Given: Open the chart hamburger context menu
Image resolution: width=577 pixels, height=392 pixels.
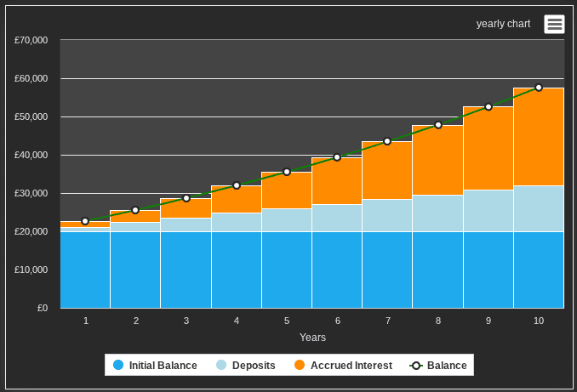Looking at the screenshot, I should click(554, 25).
